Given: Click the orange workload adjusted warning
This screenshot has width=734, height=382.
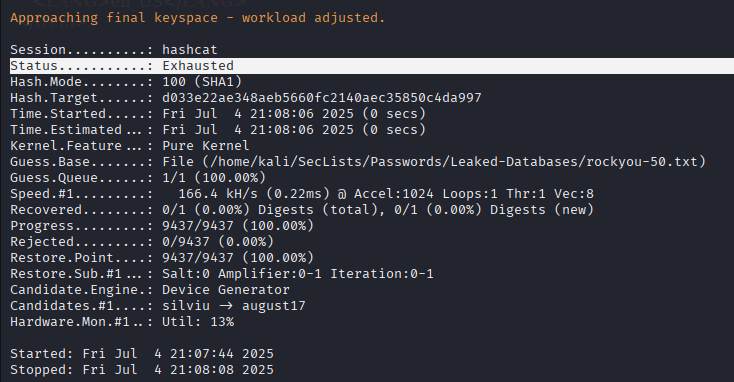Looking at the screenshot, I should (198, 18).
